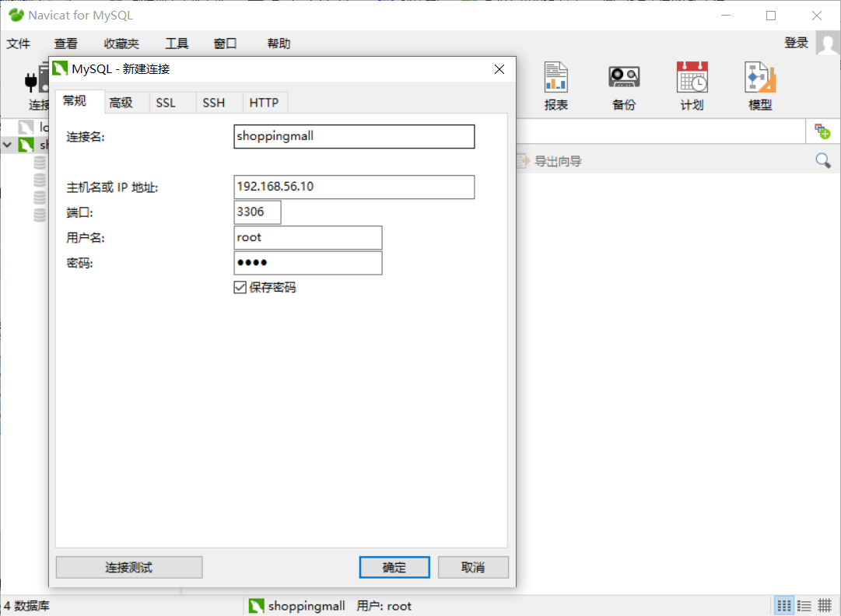Screen dimensions: 841x616
Task: Select the first connection in the tree
Action: pos(33,127)
